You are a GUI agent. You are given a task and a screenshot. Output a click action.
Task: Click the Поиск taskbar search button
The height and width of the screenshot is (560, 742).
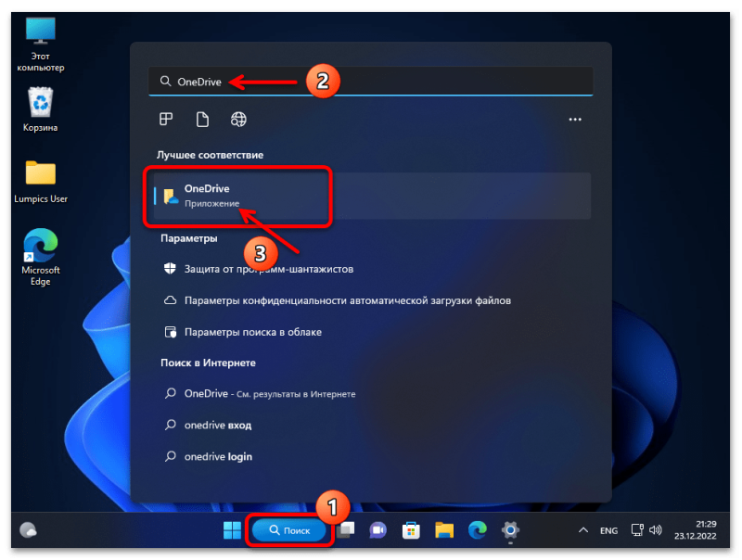pyautogui.click(x=289, y=530)
